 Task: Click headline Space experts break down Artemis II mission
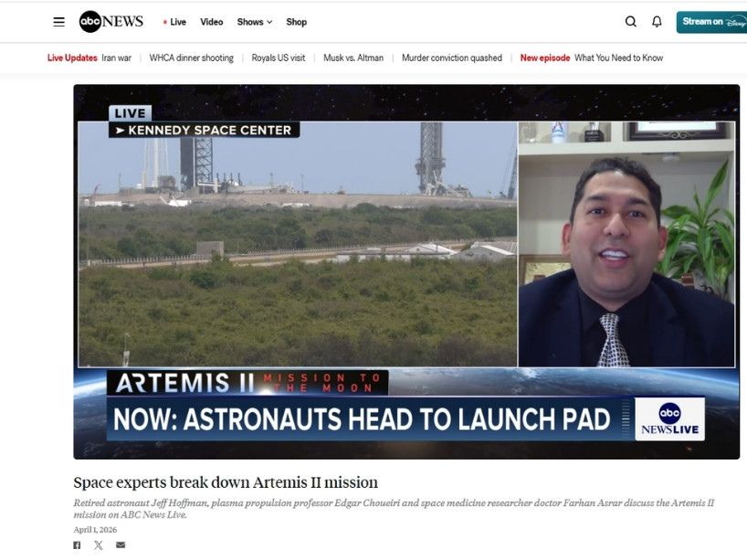coord(226,482)
